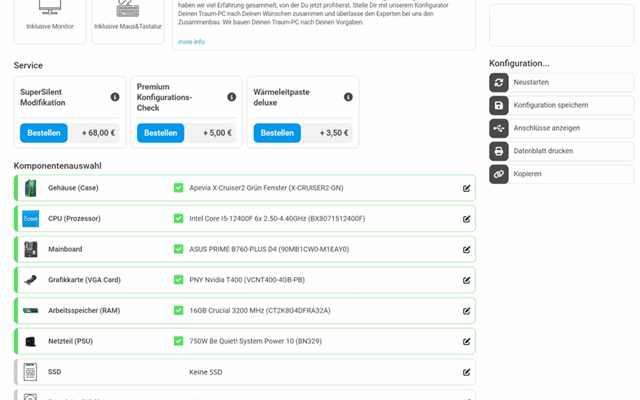Click the Intel Core CPU thumbnail
The image size is (640, 400).
coord(31,219)
